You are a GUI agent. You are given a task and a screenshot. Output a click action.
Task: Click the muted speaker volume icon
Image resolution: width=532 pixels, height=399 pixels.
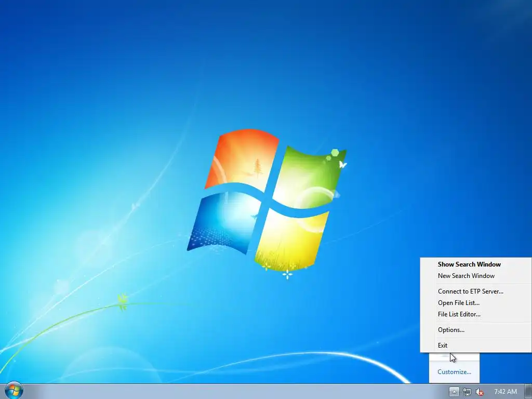tap(480, 392)
